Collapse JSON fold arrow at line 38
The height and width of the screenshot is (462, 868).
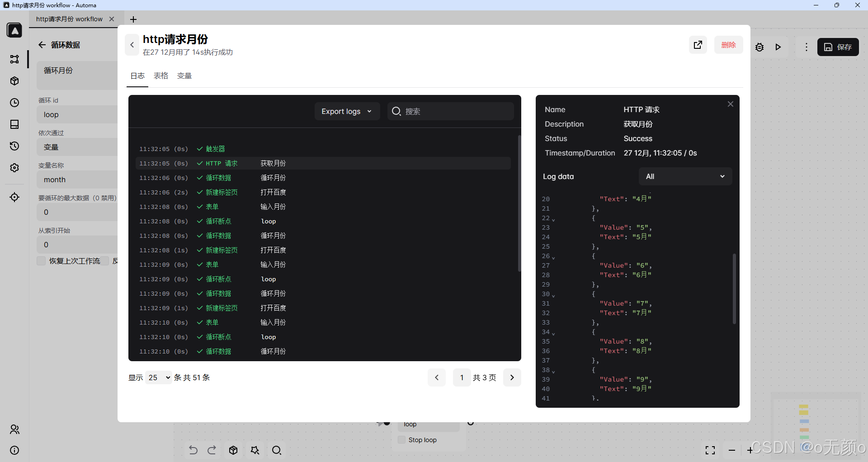point(553,372)
